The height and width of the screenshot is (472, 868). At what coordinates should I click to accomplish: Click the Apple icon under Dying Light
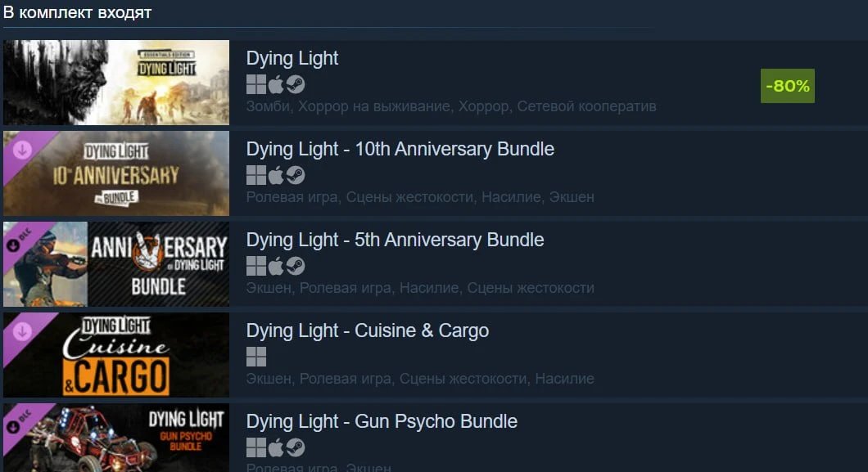[x=276, y=84]
